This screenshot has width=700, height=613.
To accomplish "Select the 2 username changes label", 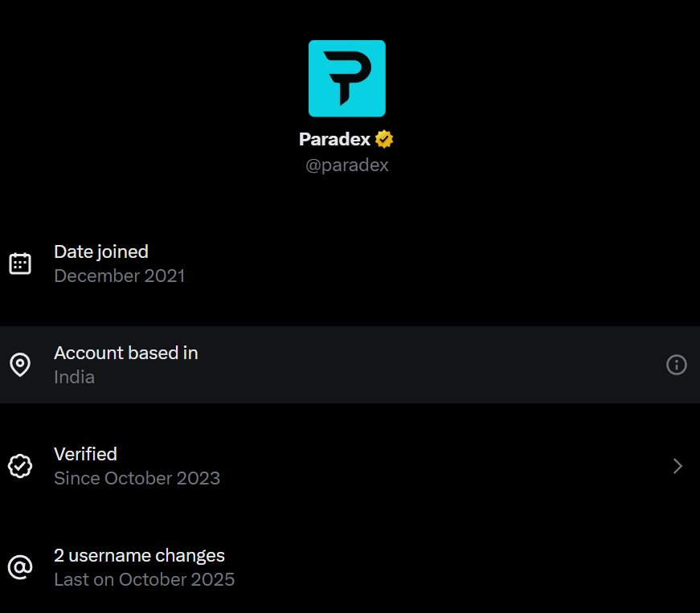I will click(139, 555).
